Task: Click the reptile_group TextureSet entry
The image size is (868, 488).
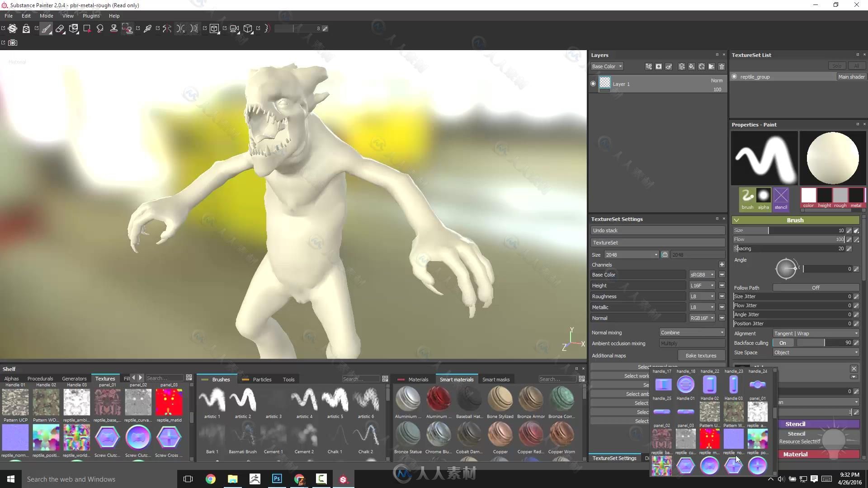Action: point(755,76)
